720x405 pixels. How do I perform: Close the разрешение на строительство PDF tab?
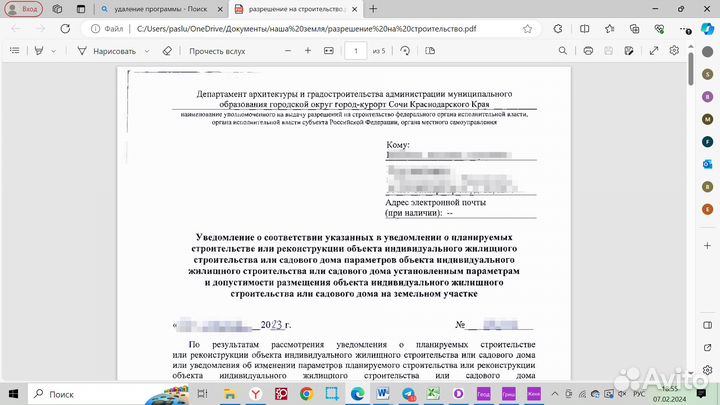click(x=354, y=9)
